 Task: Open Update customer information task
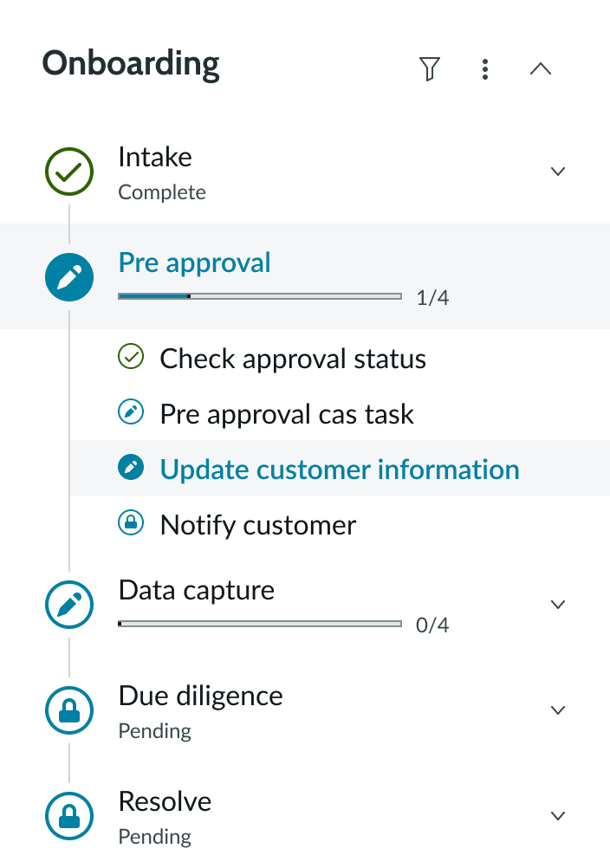[x=340, y=470]
